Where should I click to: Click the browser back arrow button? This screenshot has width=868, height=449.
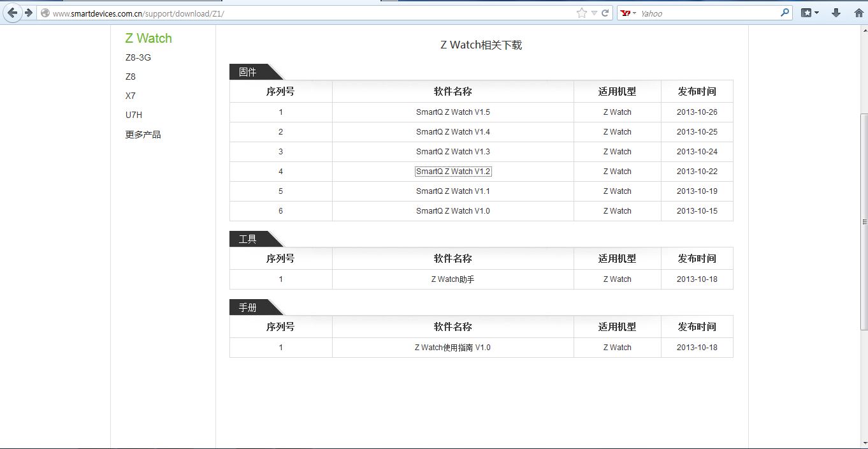pos(12,13)
